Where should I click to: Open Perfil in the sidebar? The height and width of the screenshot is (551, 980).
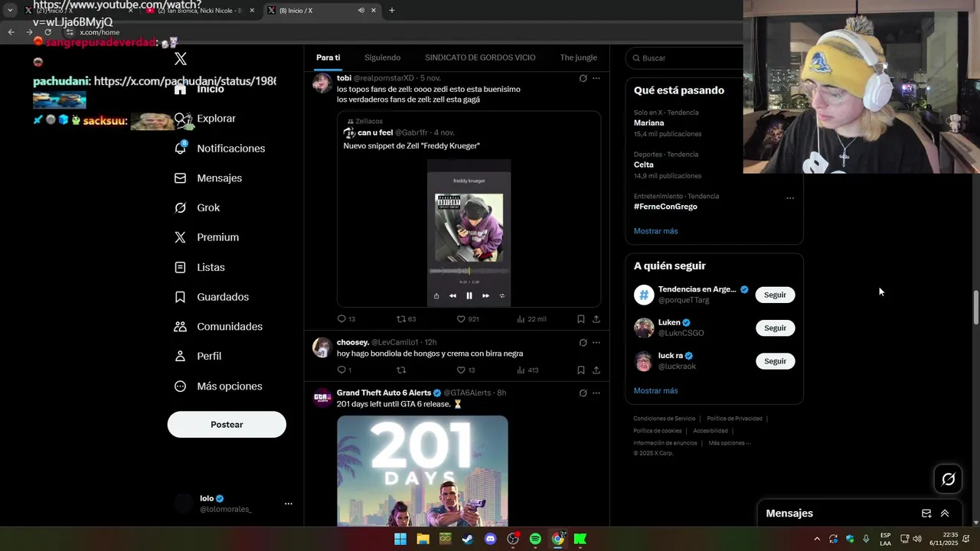pos(198,357)
